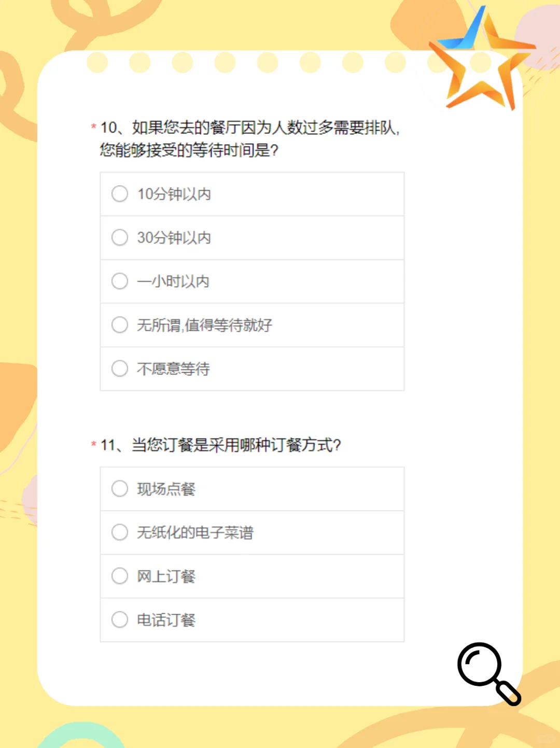Click the required asterisk beside question 11

click(94, 444)
